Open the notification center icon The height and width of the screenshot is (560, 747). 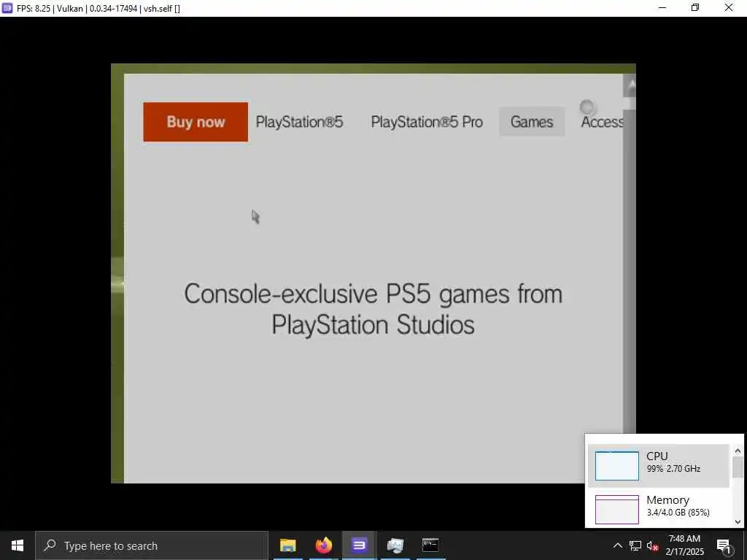pos(724,545)
